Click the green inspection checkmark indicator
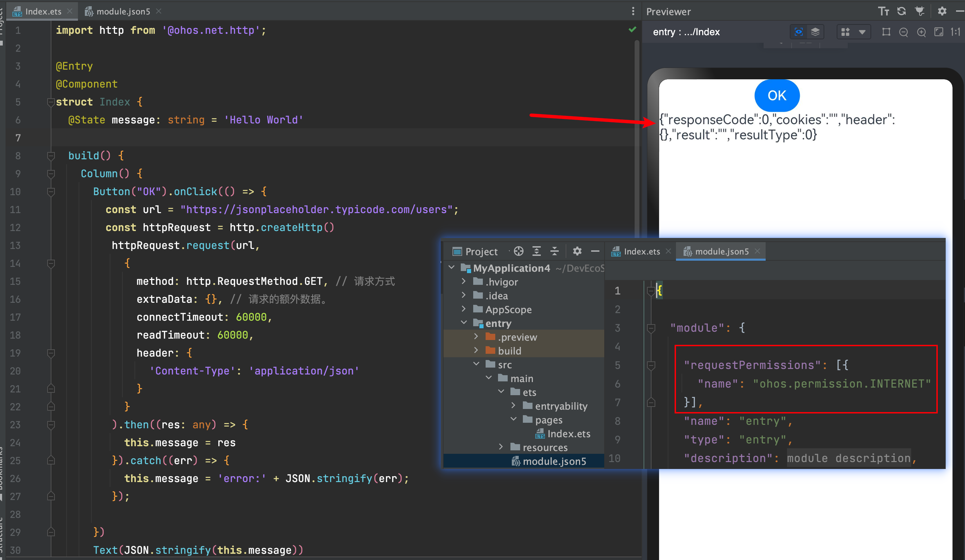965x560 pixels. pos(632,29)
